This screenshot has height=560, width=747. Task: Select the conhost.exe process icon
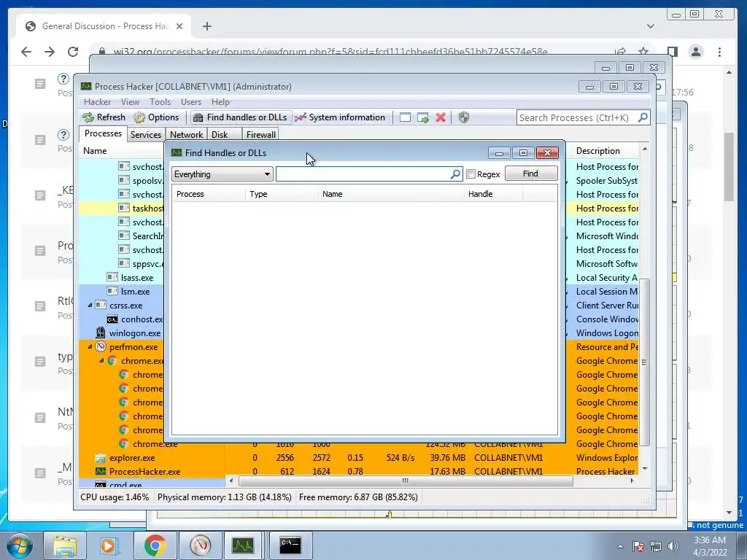click(x=112, y=319)
